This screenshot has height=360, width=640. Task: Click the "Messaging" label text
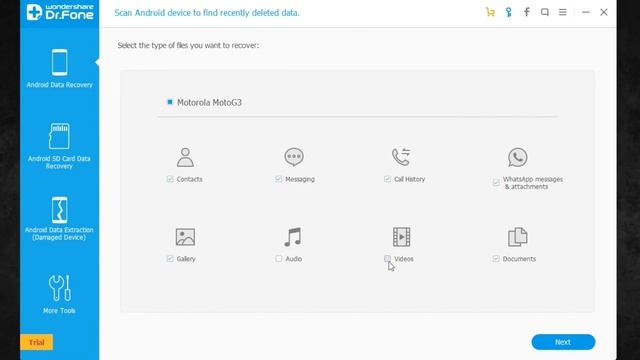pos(300,179)
